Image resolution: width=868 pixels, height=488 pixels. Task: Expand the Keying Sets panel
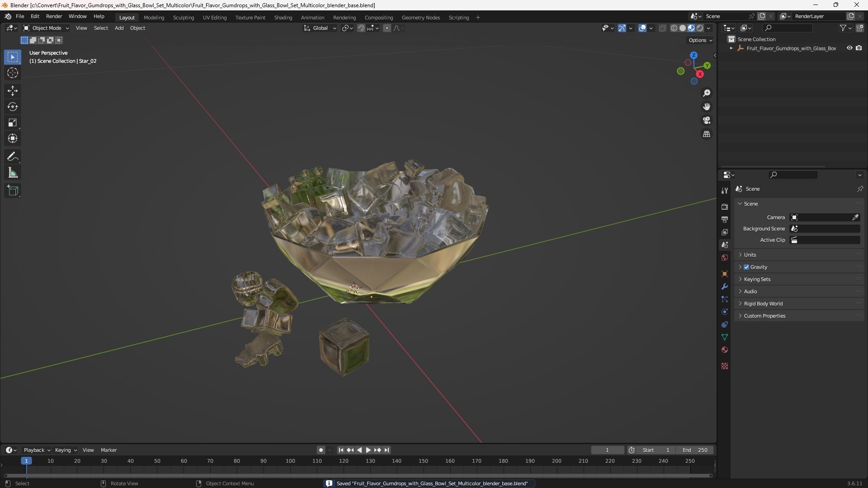799,279
